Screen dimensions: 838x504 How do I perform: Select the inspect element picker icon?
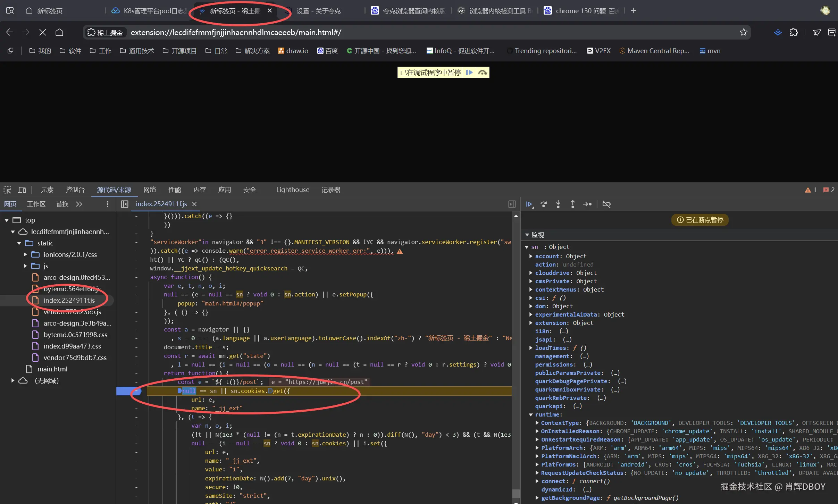[x=7, y=190]
